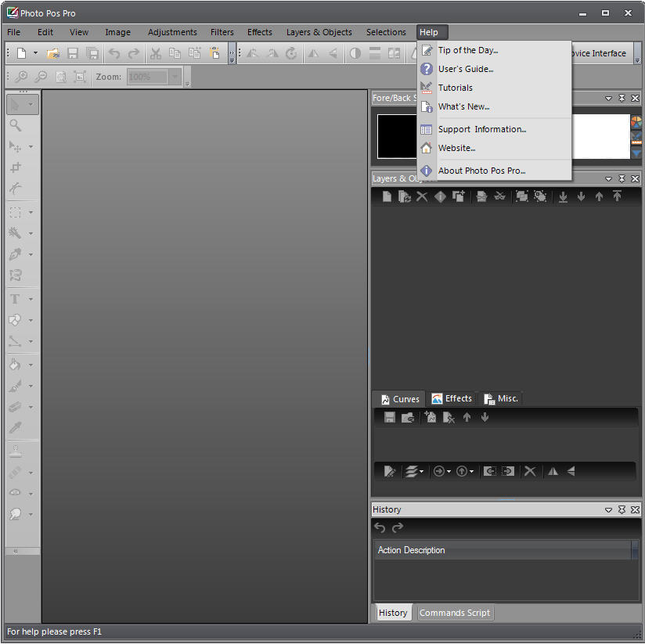645x644 pixels.
Task: Click the white background color swatch
Action: tap(600, 136)
